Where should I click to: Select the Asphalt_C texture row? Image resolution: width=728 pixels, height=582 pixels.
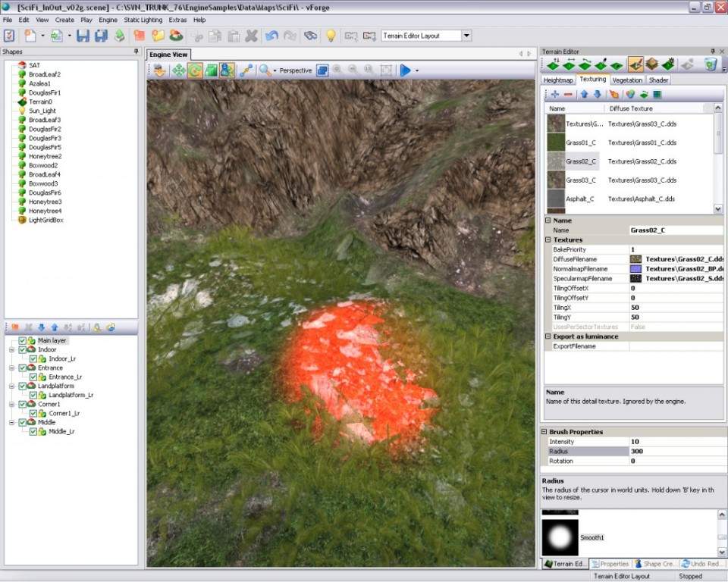pyautogui.click(x=629, y=199)
